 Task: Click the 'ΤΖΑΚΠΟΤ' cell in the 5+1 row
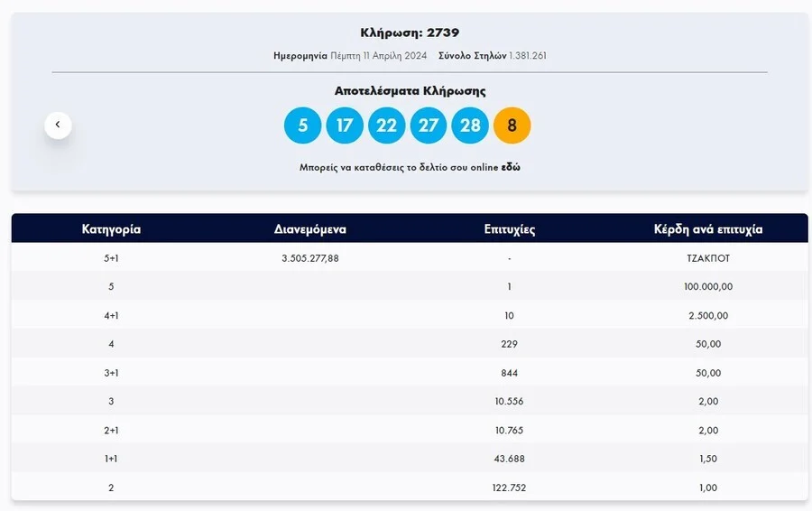tap(708, 258)
